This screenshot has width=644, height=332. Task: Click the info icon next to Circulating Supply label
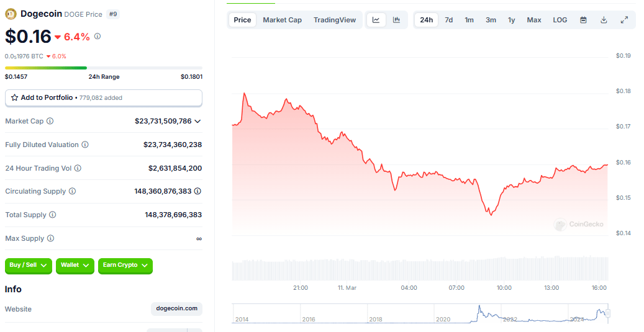pos(72,191)
